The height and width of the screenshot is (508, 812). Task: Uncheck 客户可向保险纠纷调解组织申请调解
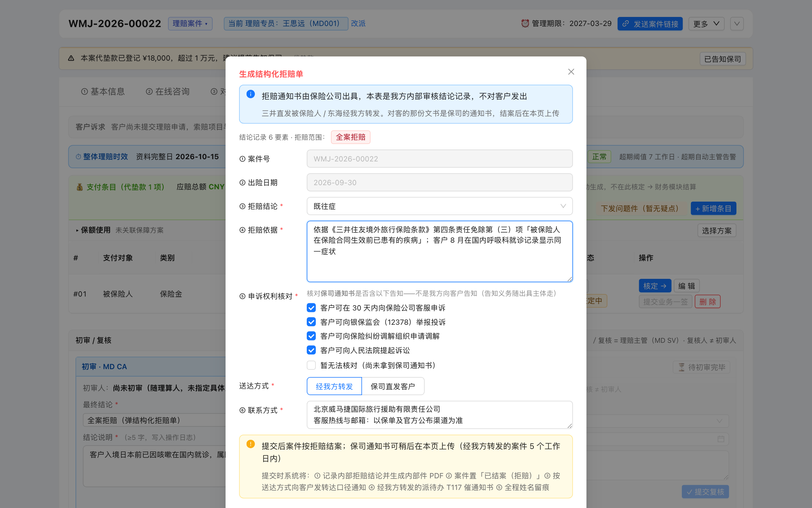point(311,336)
